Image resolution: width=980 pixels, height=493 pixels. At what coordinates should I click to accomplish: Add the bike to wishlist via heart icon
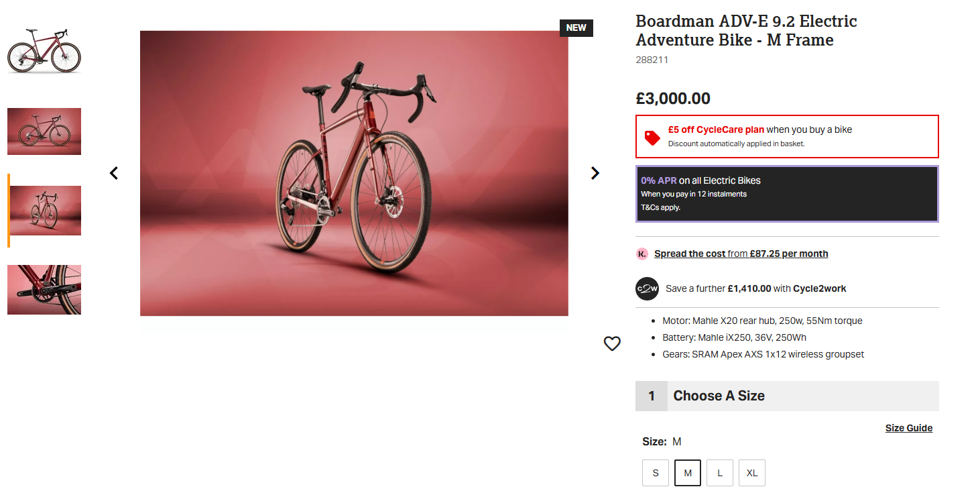(x=611, y=343)
